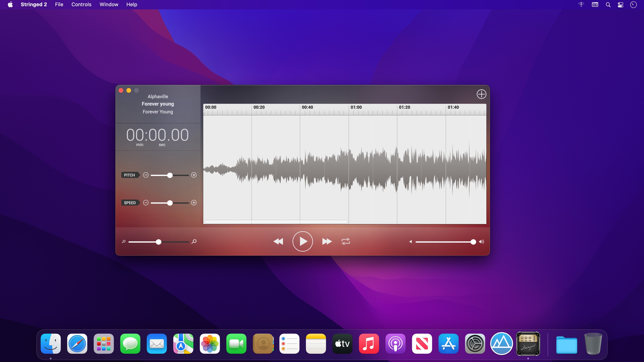This screenshot has height=362, width=644.
Task: Click the PITCH label tag
Action: coord(130,175)
